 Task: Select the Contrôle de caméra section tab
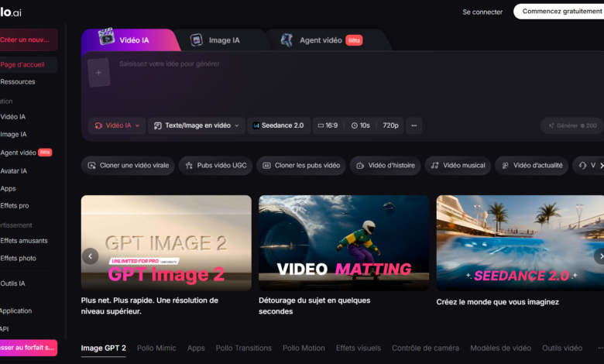(425, 349)
